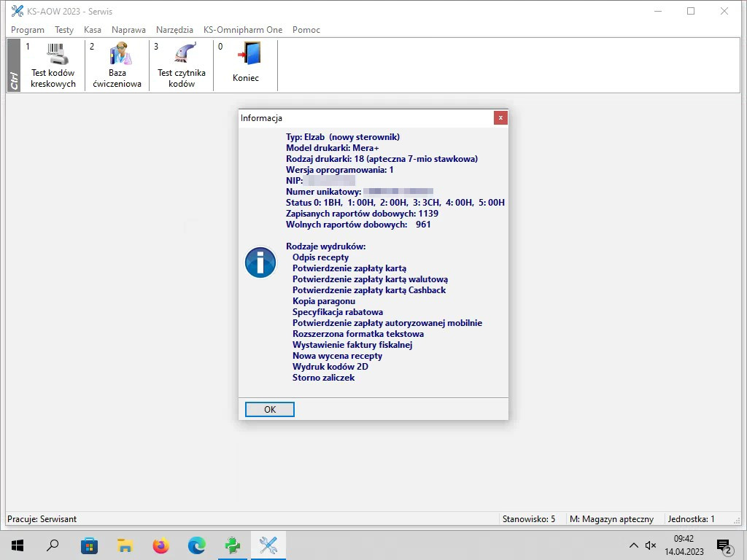Click KS-AOW app icon in title bar
The image size is (747, 560).
18,11
